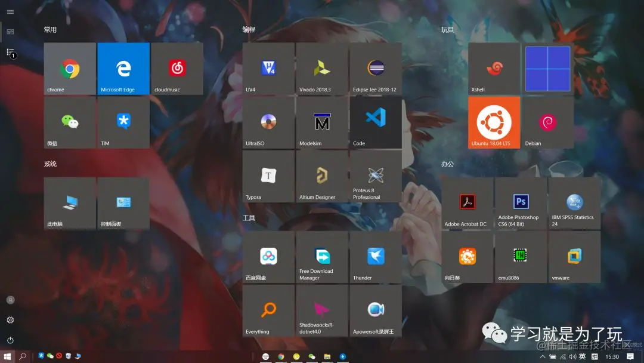Click the 玩具 group header

click(447, 30)
